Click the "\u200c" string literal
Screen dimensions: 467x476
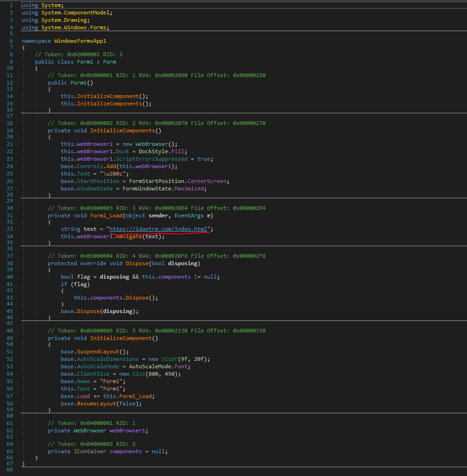click(x=113, y=174)
